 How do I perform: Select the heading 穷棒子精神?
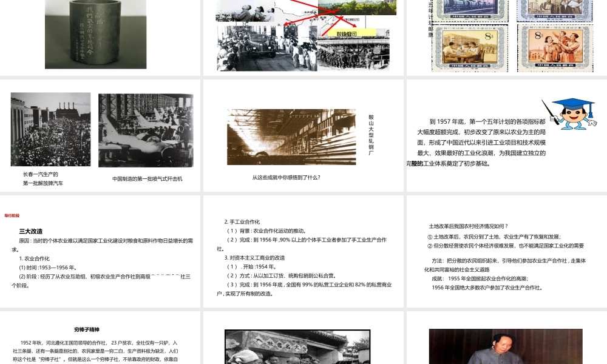click(87, 329)
